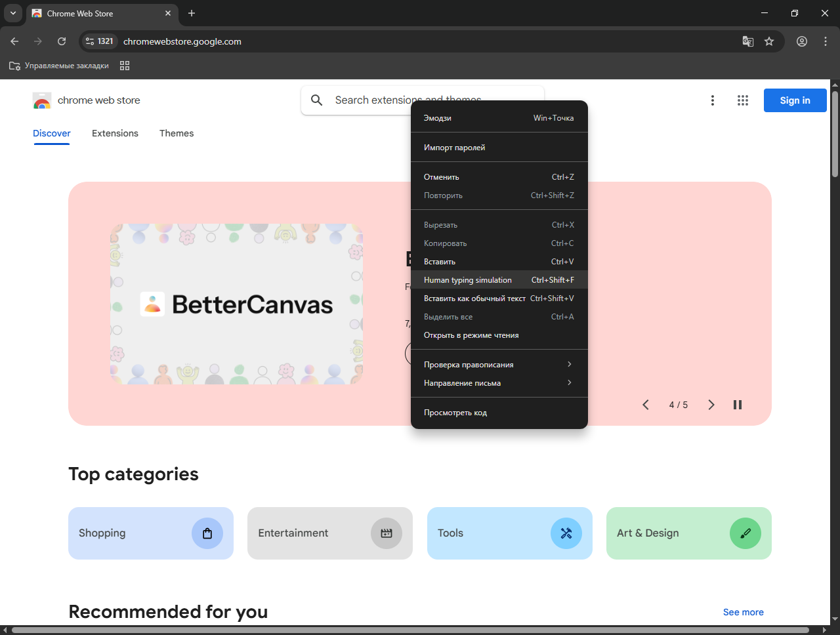Choose Вставить как обычный текст
This screenshot has height=635, width=840.
click(499, 298)
